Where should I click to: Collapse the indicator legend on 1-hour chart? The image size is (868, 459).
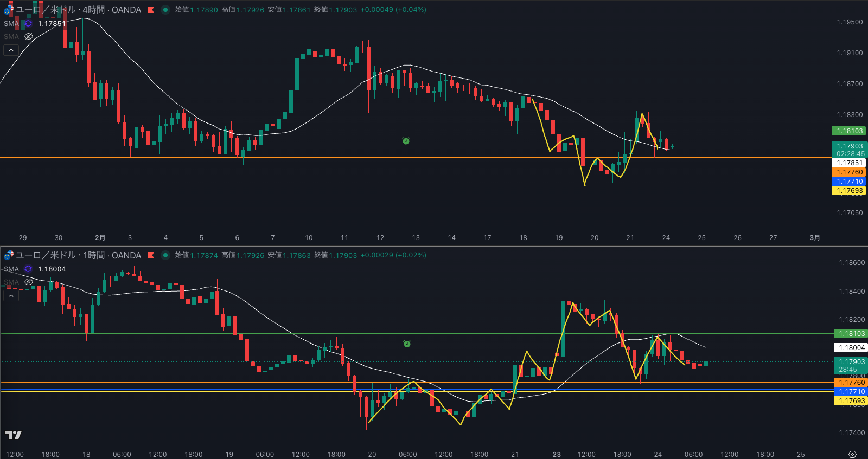tap(11, 296)
